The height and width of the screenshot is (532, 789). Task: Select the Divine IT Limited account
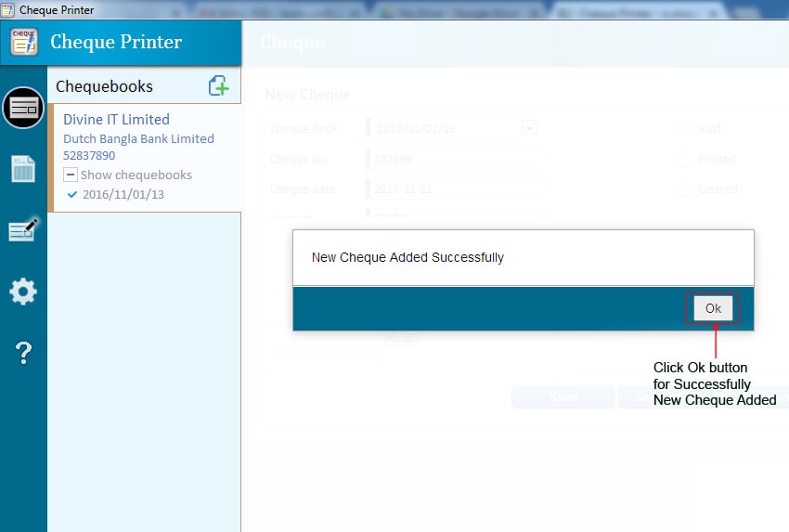click(116, 120)
